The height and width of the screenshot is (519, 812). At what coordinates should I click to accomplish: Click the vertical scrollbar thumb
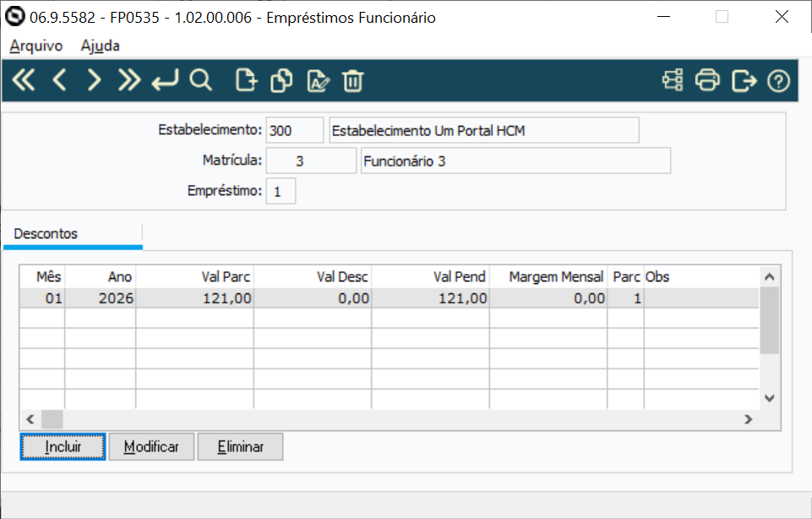tap(770, 320)
